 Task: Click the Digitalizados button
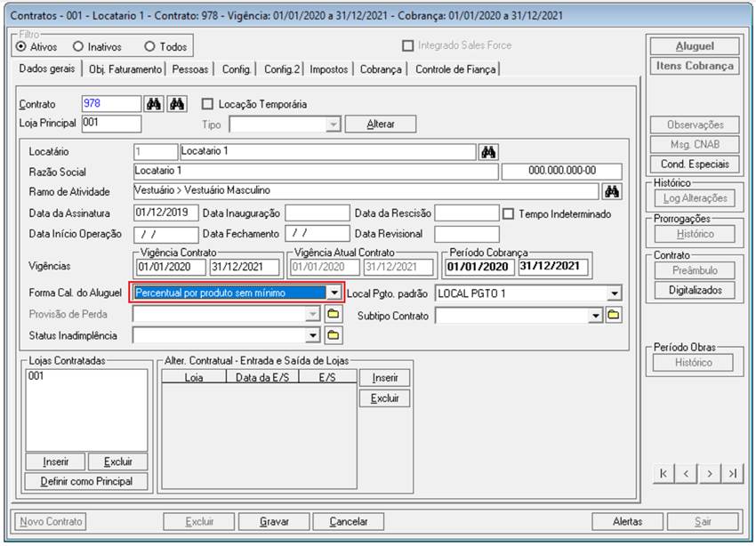[695, 290]
